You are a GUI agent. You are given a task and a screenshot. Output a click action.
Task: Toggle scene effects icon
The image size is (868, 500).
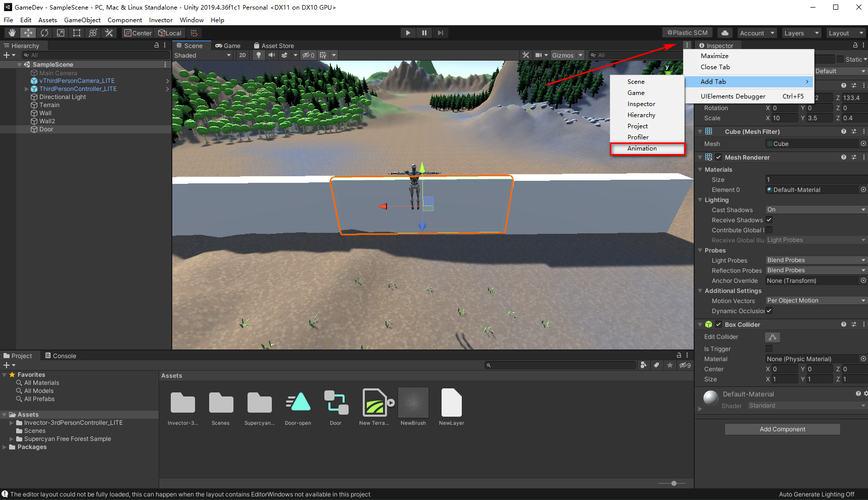[x=284, y=55]
